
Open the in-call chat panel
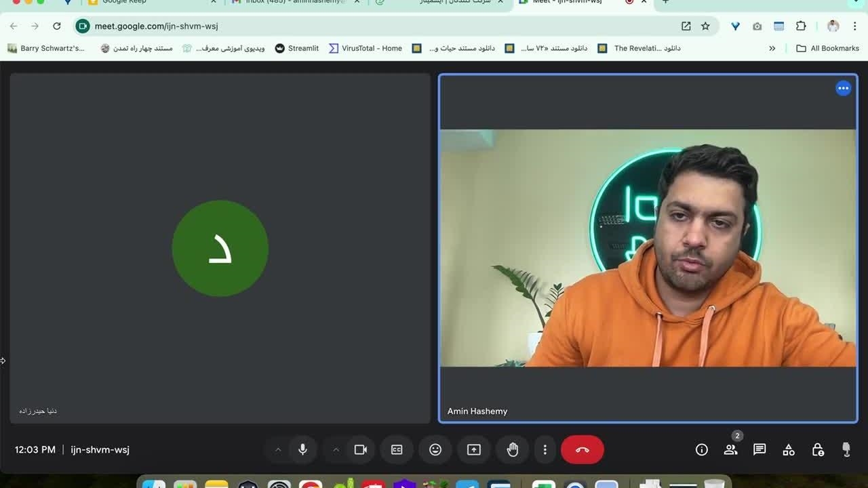tap(759, 449)
